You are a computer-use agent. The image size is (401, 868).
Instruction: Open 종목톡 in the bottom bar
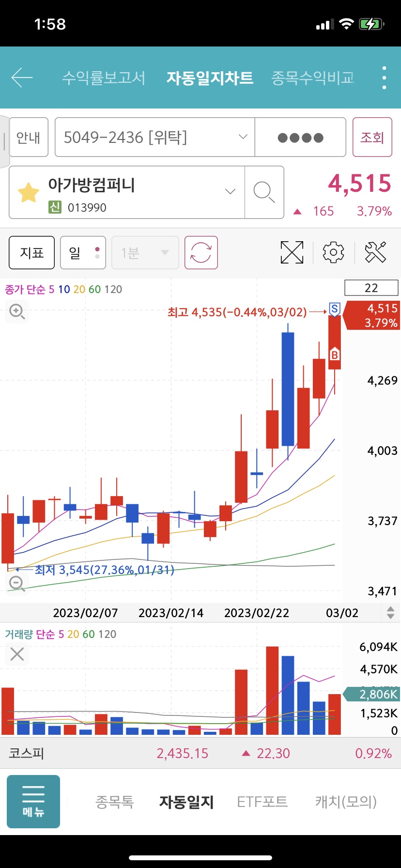(x=114, y=802)
